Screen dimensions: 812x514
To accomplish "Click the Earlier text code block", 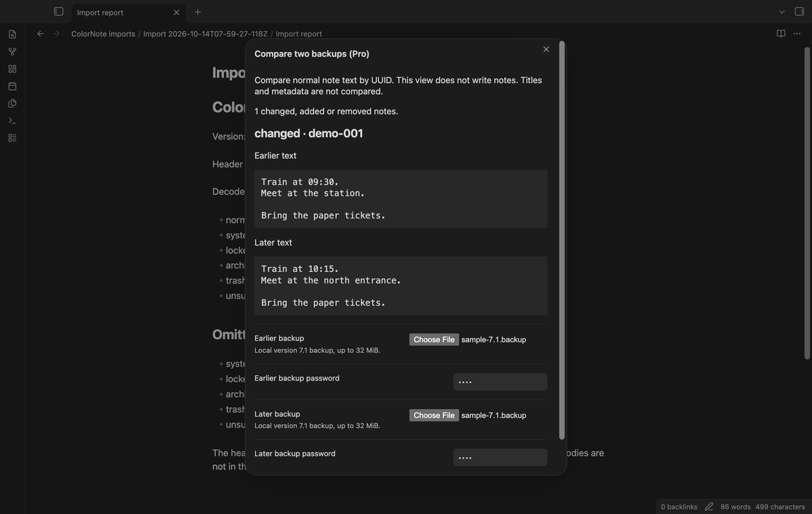I will 401,199.
